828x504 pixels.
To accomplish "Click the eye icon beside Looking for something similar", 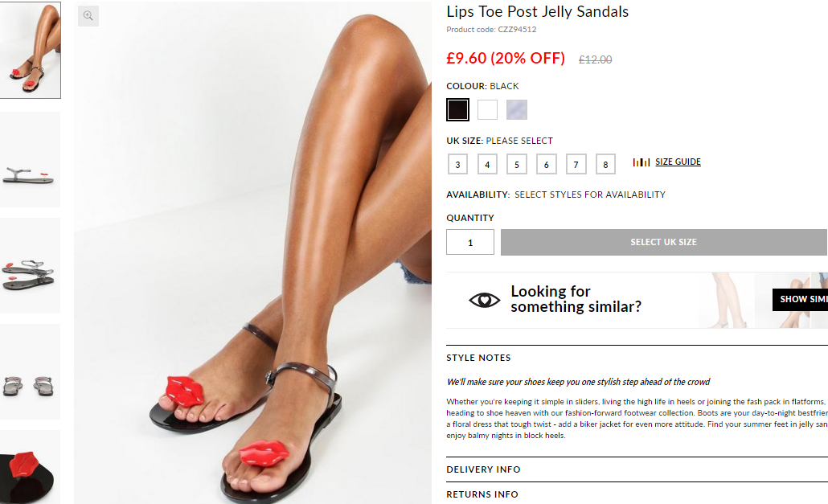I will 484,301.
